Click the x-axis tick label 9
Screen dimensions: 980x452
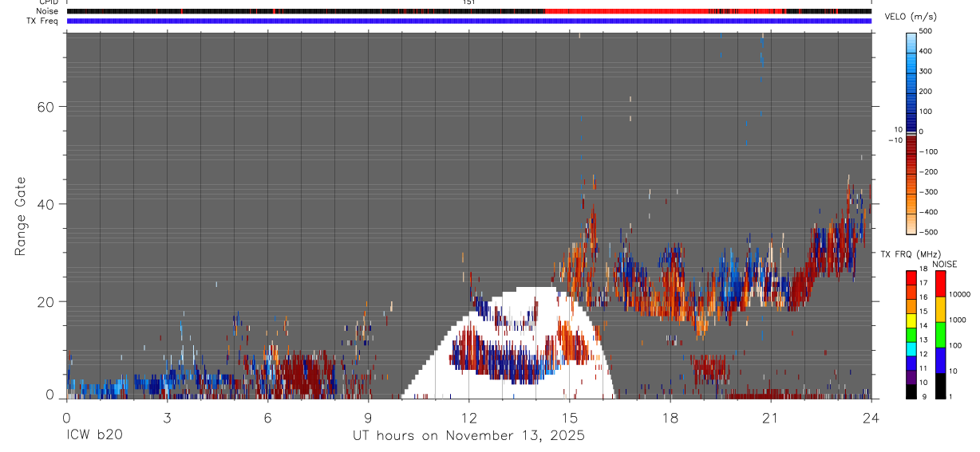(x=368, y=417)
